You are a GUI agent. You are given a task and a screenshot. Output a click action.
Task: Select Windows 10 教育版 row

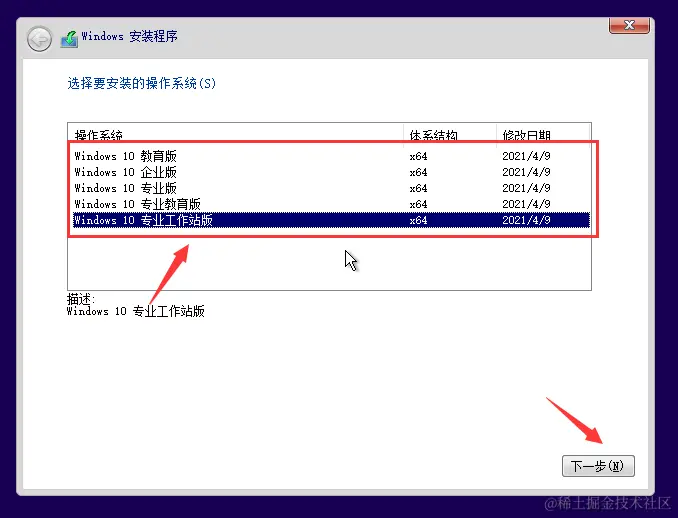coord(331,156)
